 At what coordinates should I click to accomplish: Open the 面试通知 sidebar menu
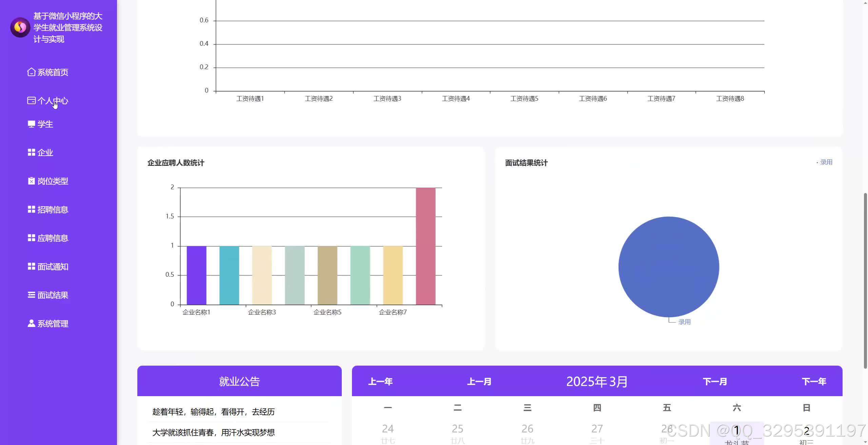53,267
